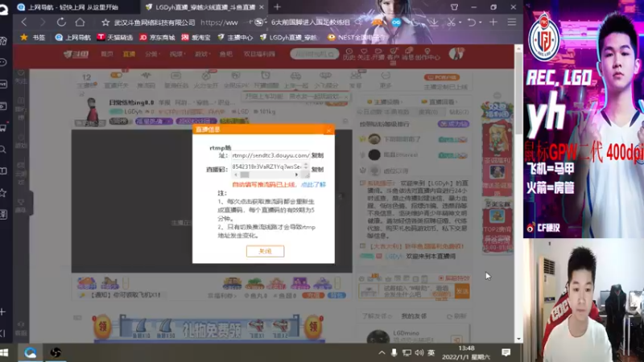644x362 pixels.
Task: Open the browser downloads icon
Action: click(x=433, y=23)
